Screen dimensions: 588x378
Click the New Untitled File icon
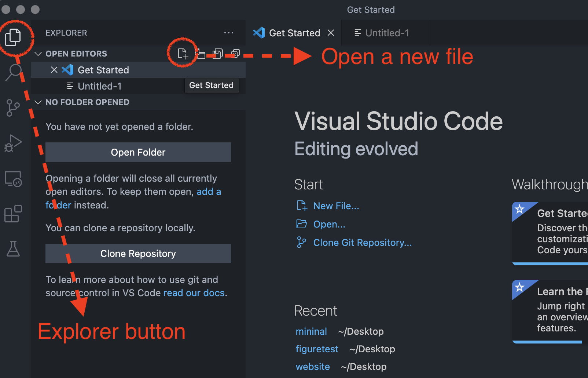click(183, 54)
